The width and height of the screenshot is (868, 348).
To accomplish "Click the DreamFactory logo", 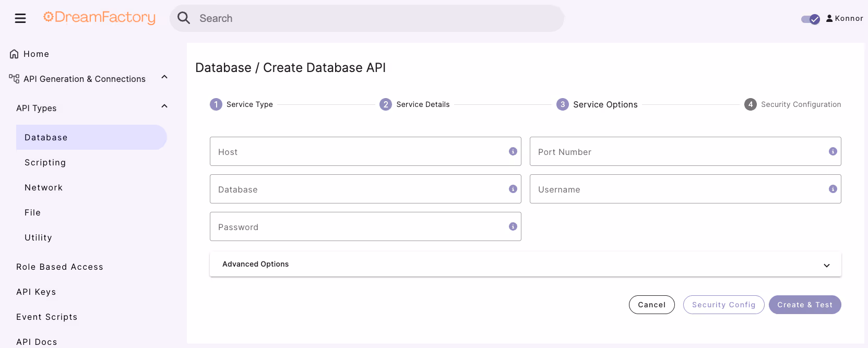I will (x=99, y=18).
